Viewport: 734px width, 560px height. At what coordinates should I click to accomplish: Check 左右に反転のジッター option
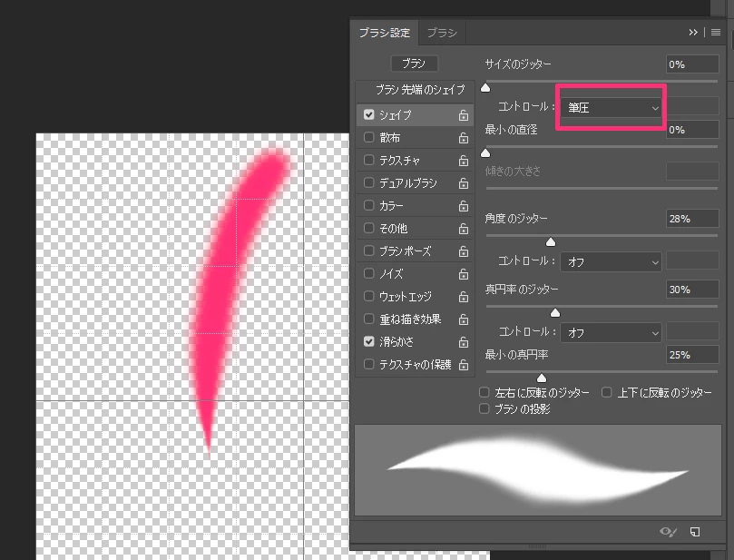[x=484, y=392]
